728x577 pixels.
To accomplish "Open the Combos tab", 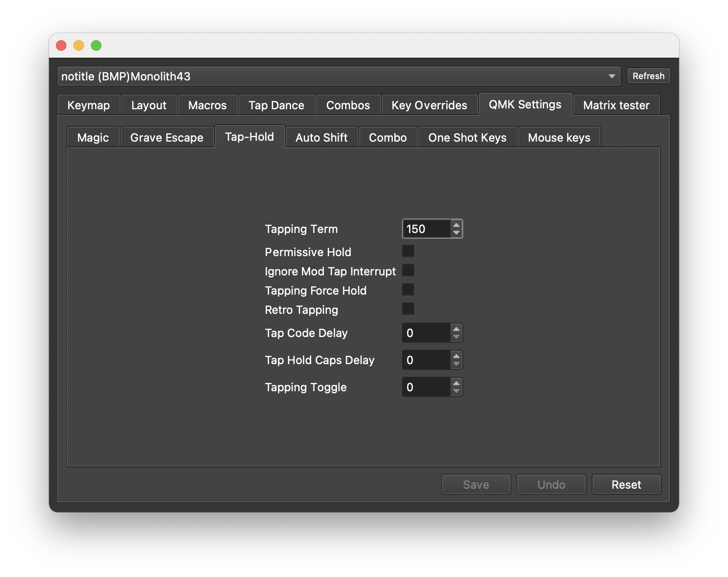I will coord(348,105).
